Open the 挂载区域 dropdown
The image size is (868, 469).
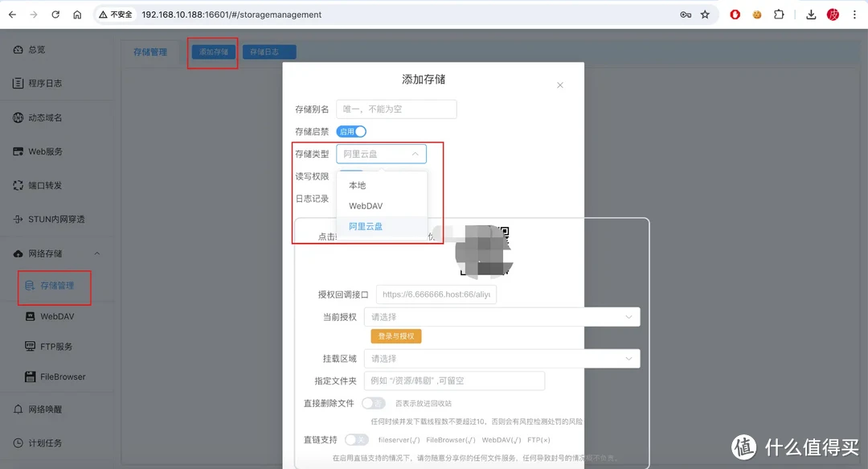[x=502, y=359]
